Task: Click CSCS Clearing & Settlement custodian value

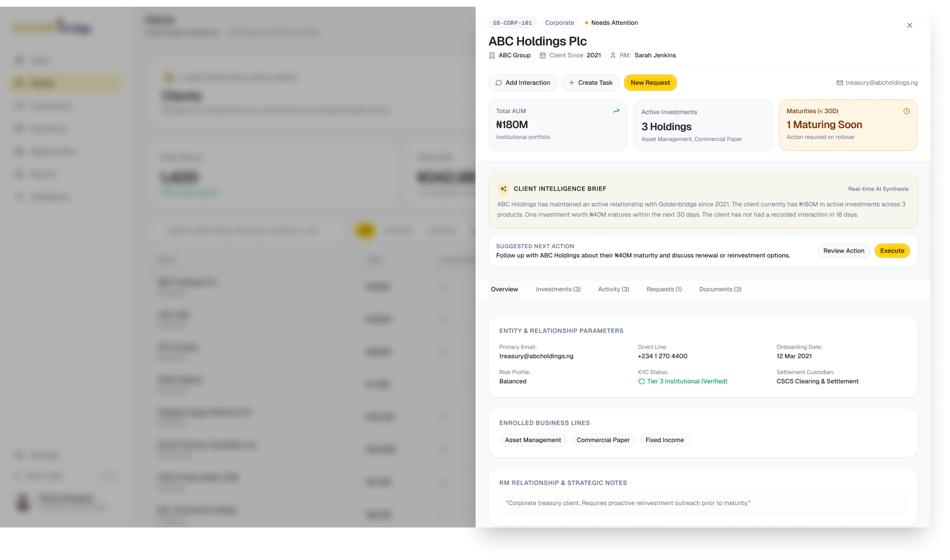Action: pyautogui.click(x=817, y=381)
